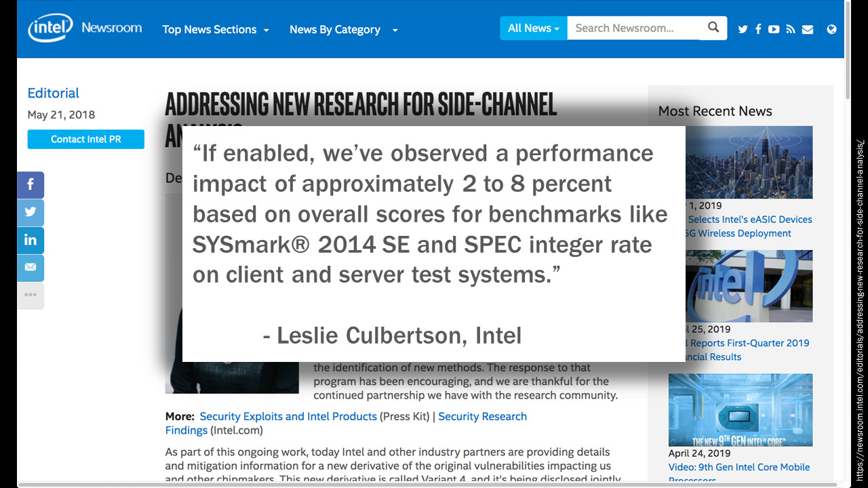Screen dimensions: 868x488
Task: Click the vertical page scrollbar
Action: coord(848,51)
